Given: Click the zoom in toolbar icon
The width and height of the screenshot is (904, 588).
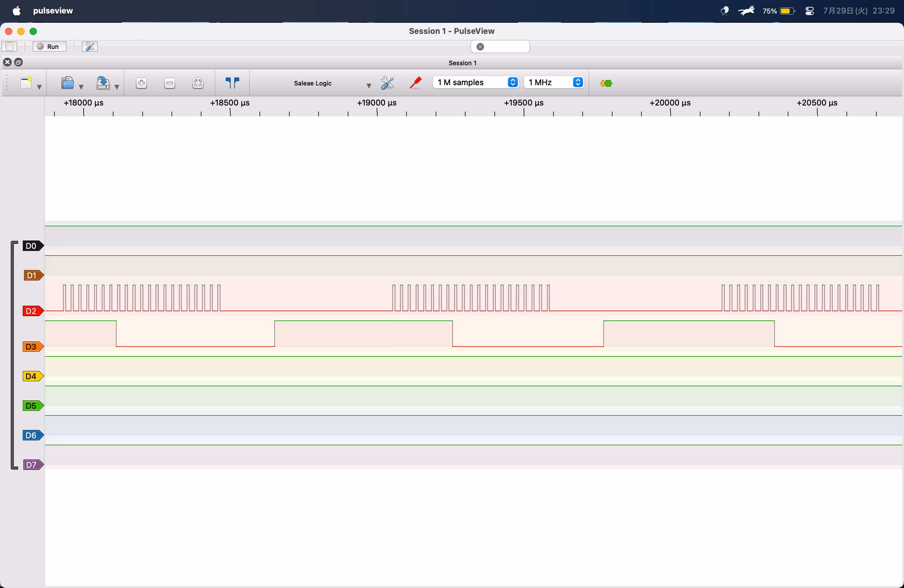Looking at the screenshot, I should tap(141, 83).
